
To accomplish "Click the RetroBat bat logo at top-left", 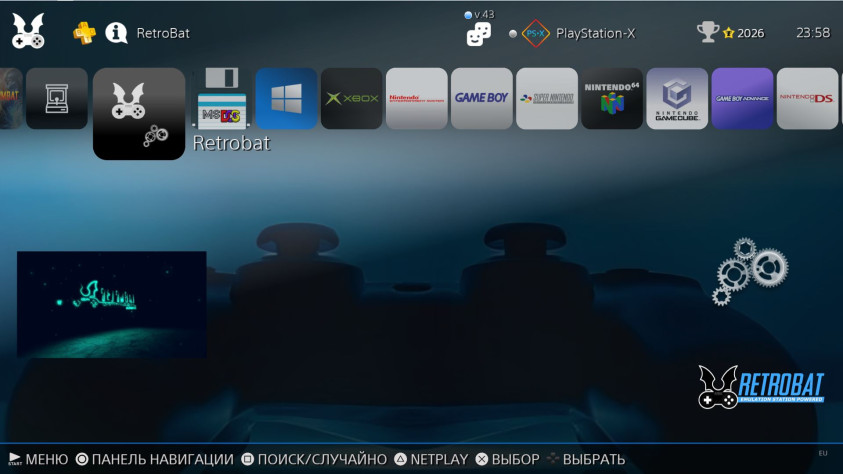I will pyautogui.click(x=28, y=31).
